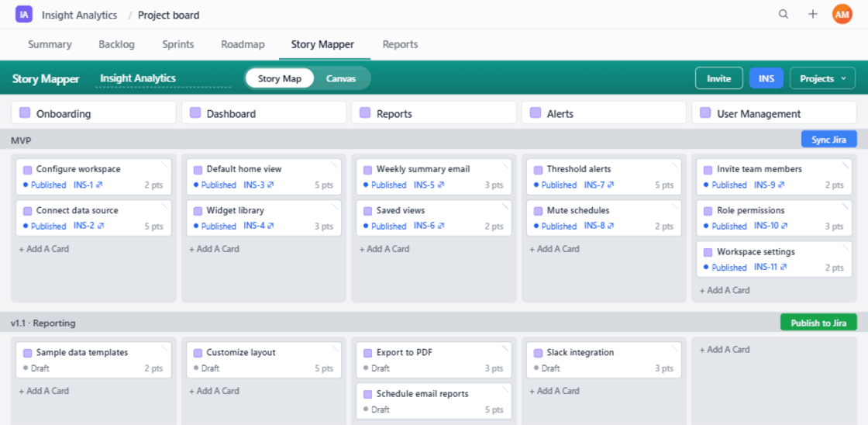Click the blue INS button

click(766, 78)
